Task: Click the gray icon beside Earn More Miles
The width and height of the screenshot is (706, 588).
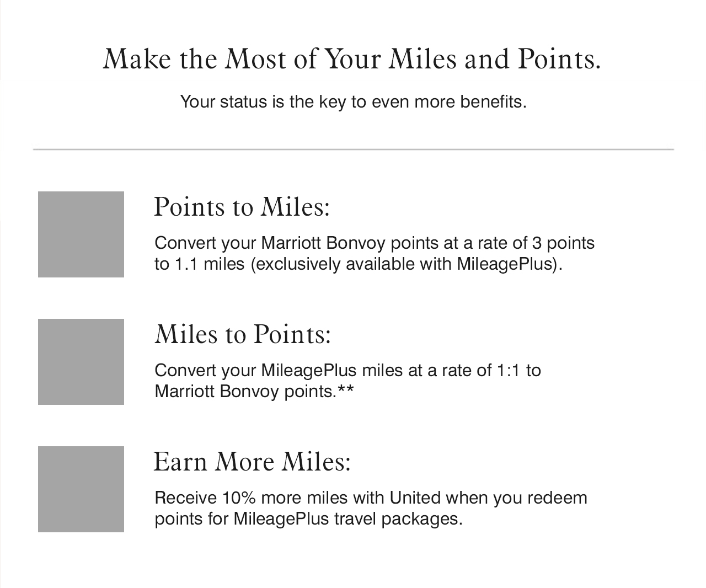Action: (x=81, y=489)
